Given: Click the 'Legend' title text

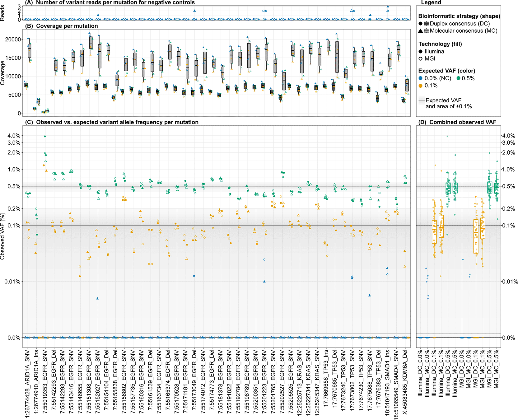Looking at the screenshot, I should click(x=431, y=2).
